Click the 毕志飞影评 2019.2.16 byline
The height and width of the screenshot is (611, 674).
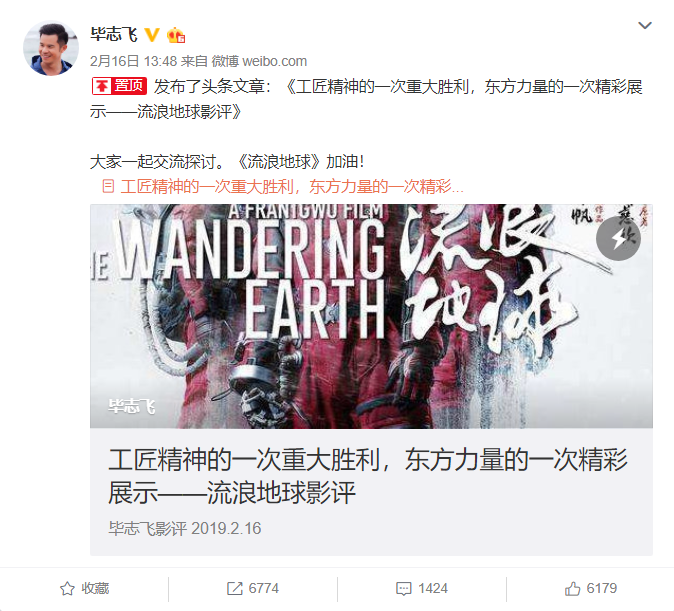point(185,528)
